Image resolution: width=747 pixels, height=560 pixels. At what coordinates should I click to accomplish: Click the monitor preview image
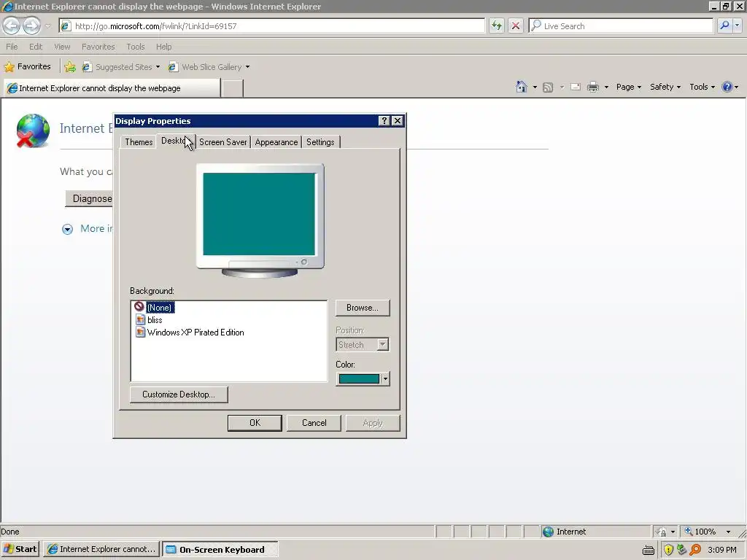pos(260,220)
